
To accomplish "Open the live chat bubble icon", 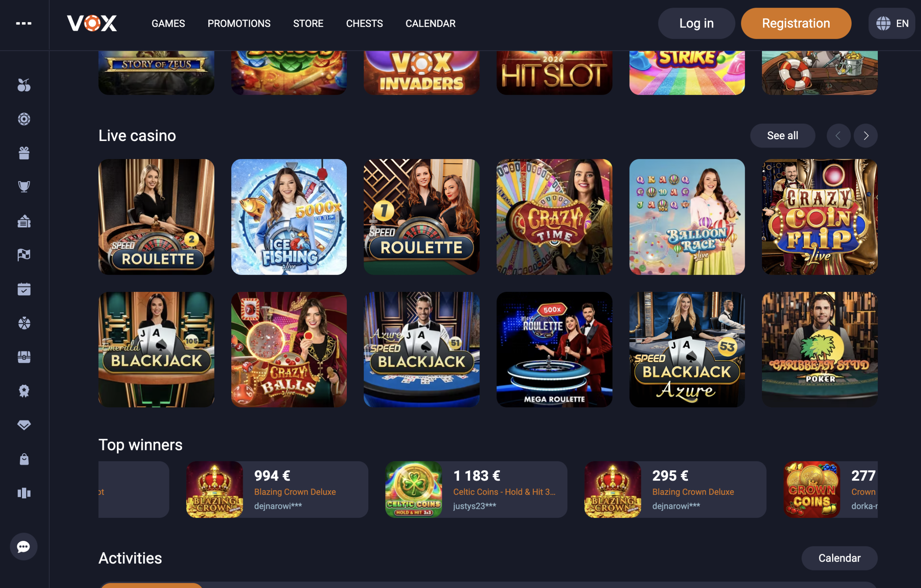I will 24,547.
